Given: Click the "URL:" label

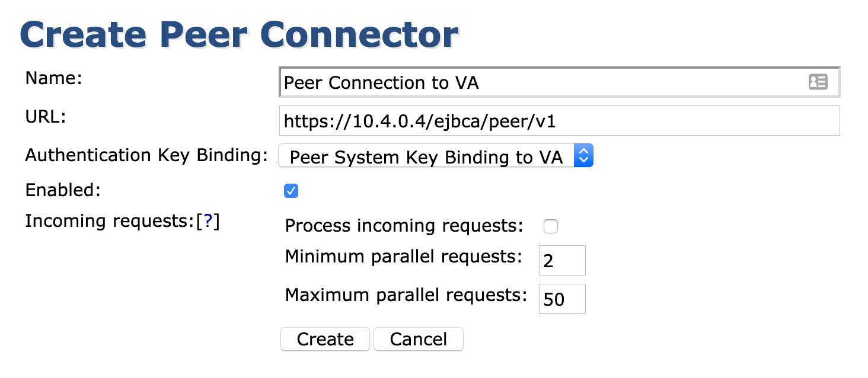Looking at the screenshot, I should point(46,116).
